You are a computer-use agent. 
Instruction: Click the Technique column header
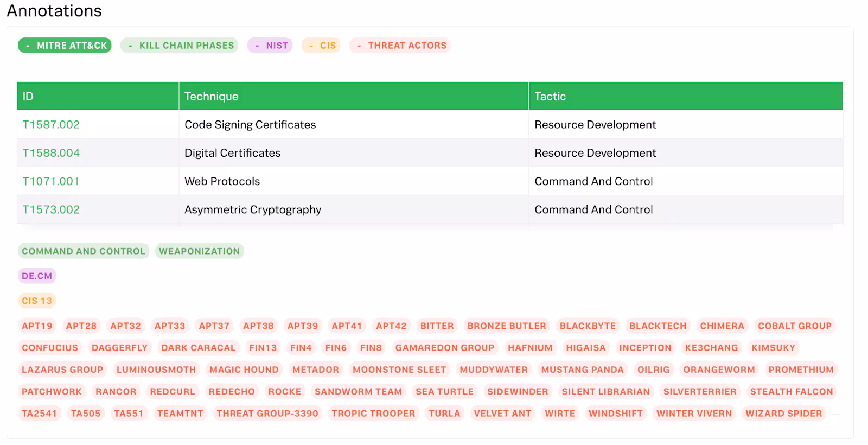click(x=212, y=97)
